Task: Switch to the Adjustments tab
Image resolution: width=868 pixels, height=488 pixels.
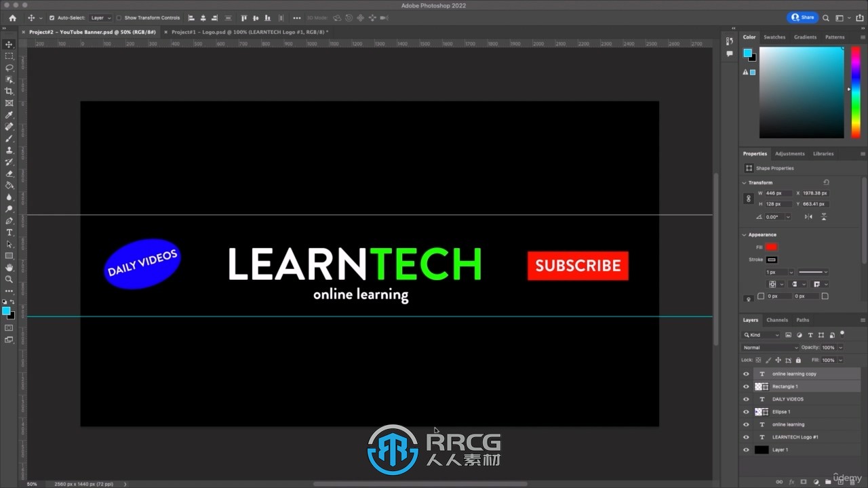Action: (x=790, y=154)
